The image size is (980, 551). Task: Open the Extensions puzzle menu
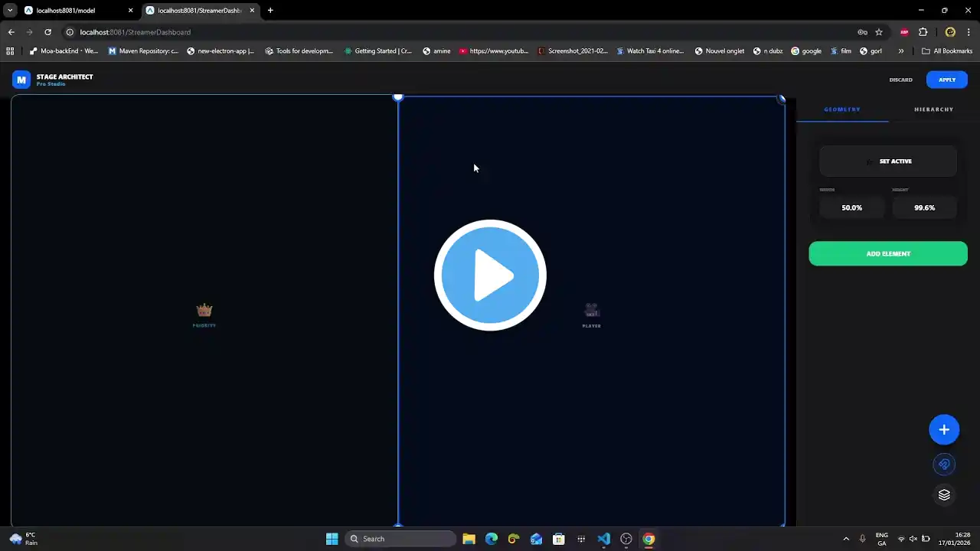tap(923, 32)
